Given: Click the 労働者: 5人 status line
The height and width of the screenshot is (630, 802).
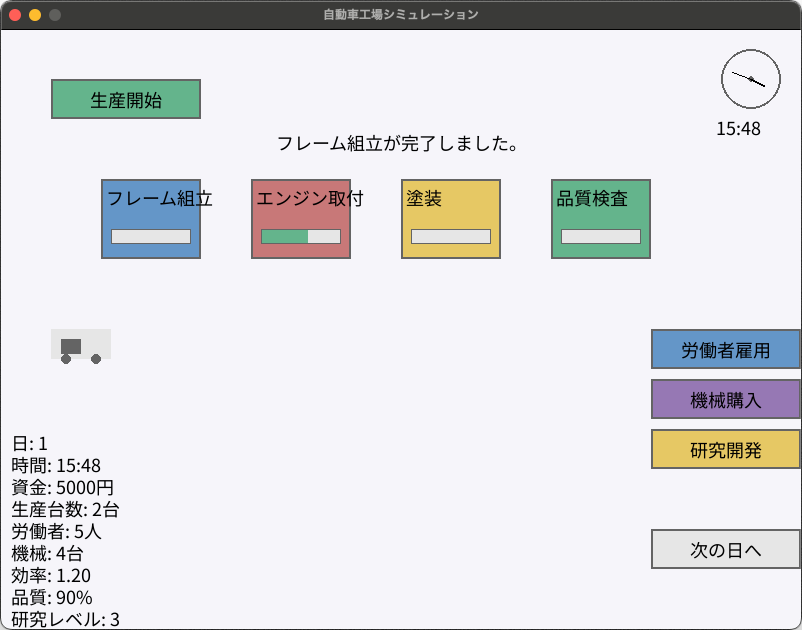Looking at the screenshot, I should [x=56, y=531].
